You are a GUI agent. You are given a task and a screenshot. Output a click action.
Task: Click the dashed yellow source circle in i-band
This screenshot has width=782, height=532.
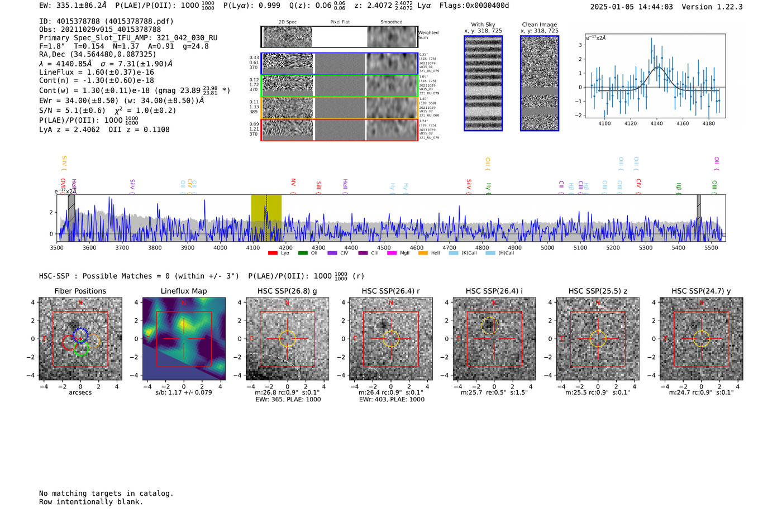pyautogui.click(x=489, y=326)
